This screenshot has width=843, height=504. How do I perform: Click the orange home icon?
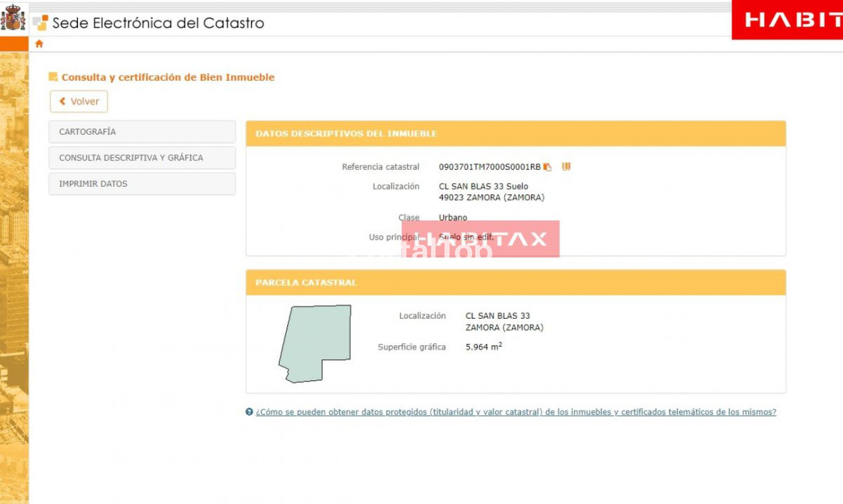tap(39, 44)
